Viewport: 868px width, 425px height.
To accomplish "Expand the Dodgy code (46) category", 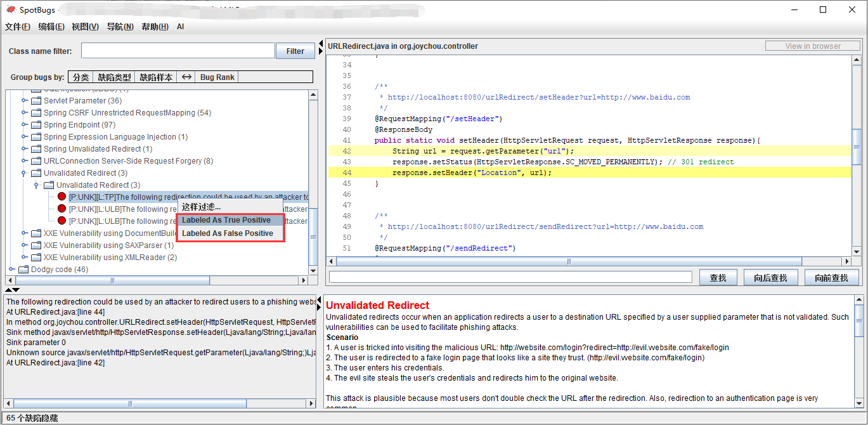I will pyautogui.click(x=11, y=269).
